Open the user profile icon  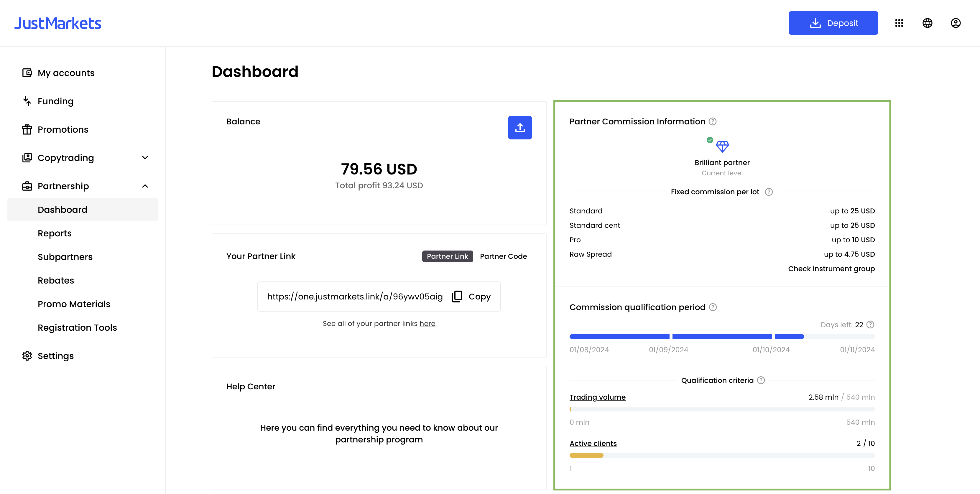tap(956, 23)
